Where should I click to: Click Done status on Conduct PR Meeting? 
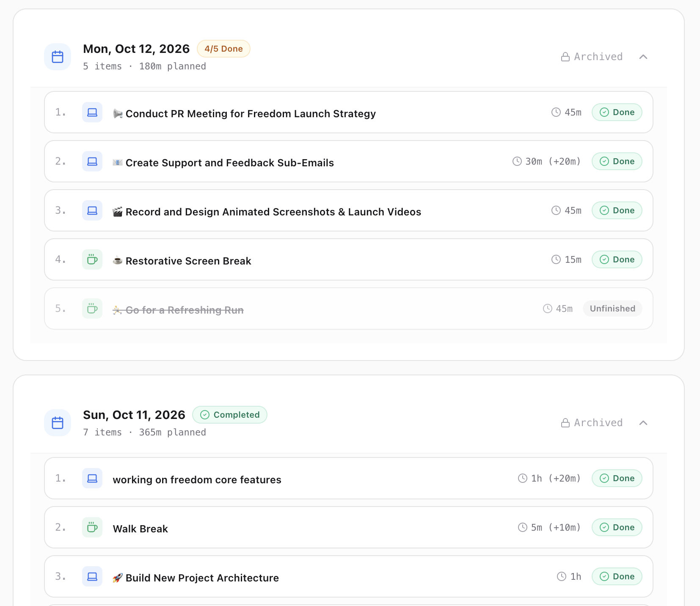coord(617,112)
